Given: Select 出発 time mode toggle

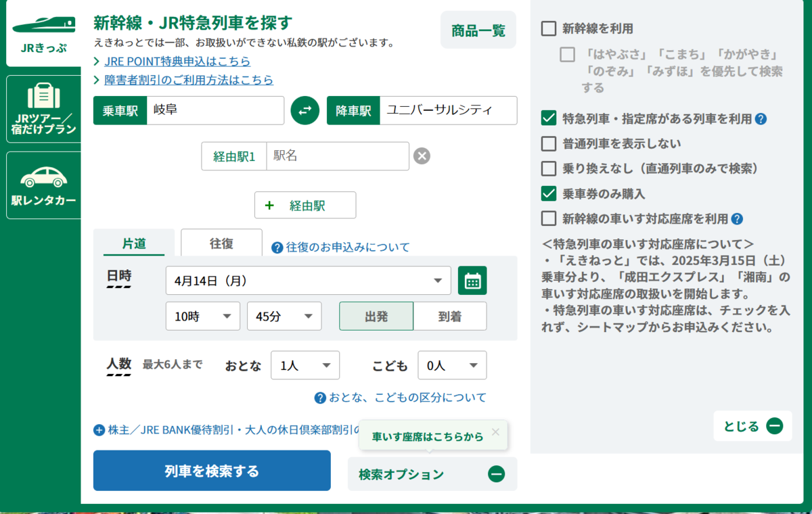Looking at the screenshot, I should coord(376,316).
